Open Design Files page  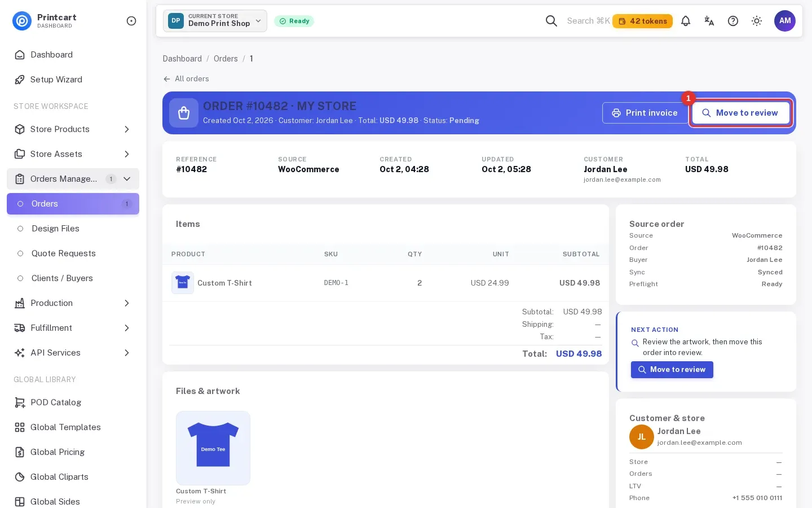(73, 229)
